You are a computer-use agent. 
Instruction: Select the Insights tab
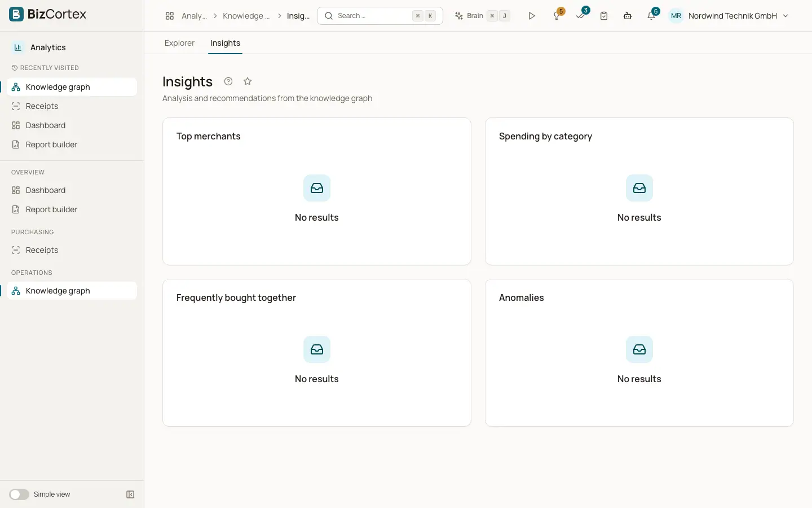(225, 43)
